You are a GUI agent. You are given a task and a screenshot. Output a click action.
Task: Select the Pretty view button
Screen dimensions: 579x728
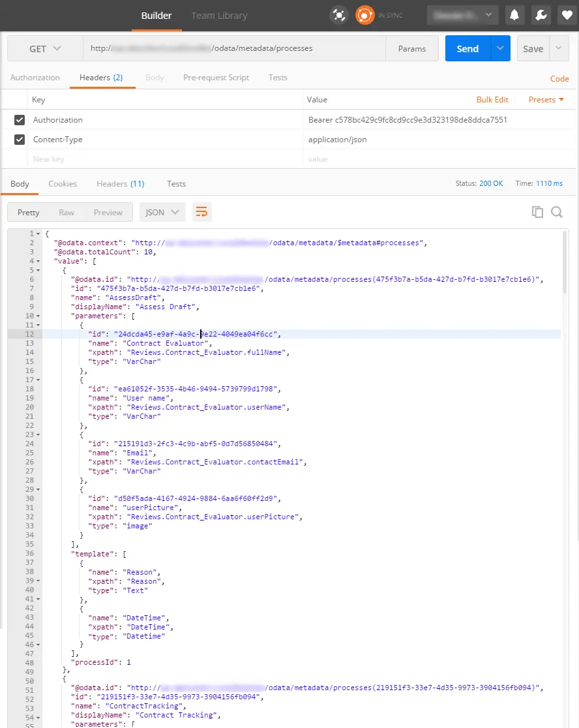tap(28, 212)
